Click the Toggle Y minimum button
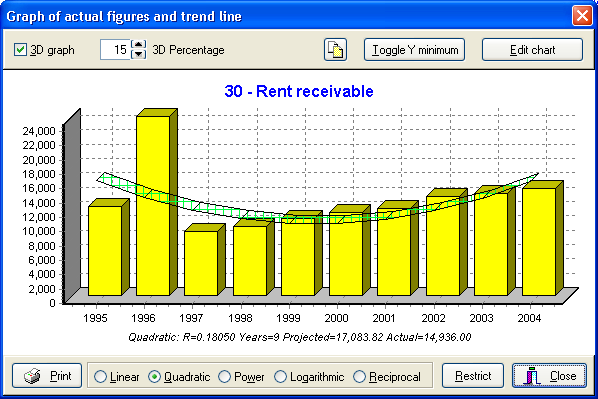 414,50
